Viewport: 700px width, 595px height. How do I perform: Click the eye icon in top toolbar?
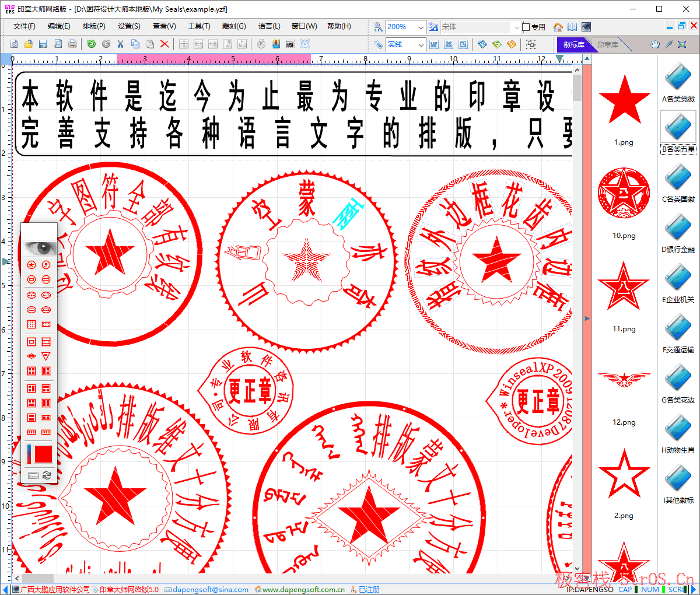click(x=586, y=27)
